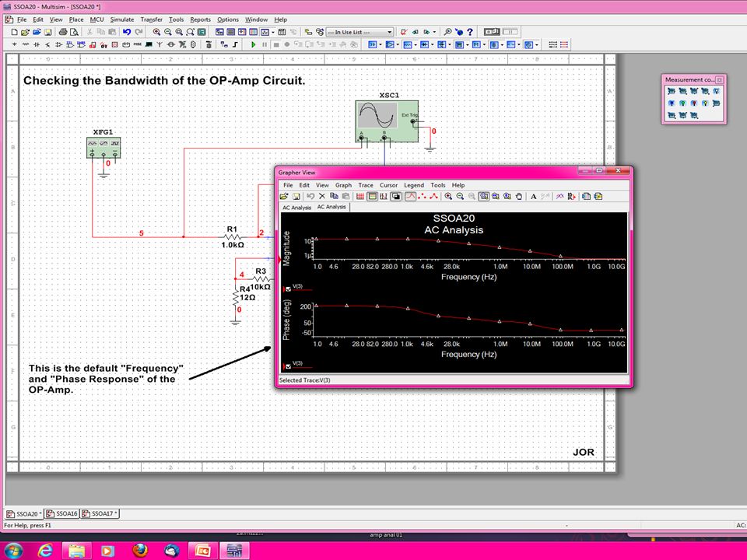Save icon in Grapher View toolbar
The width and height of the screenshot is (747, 560).
pyautogui.click(x=296, y=196)
